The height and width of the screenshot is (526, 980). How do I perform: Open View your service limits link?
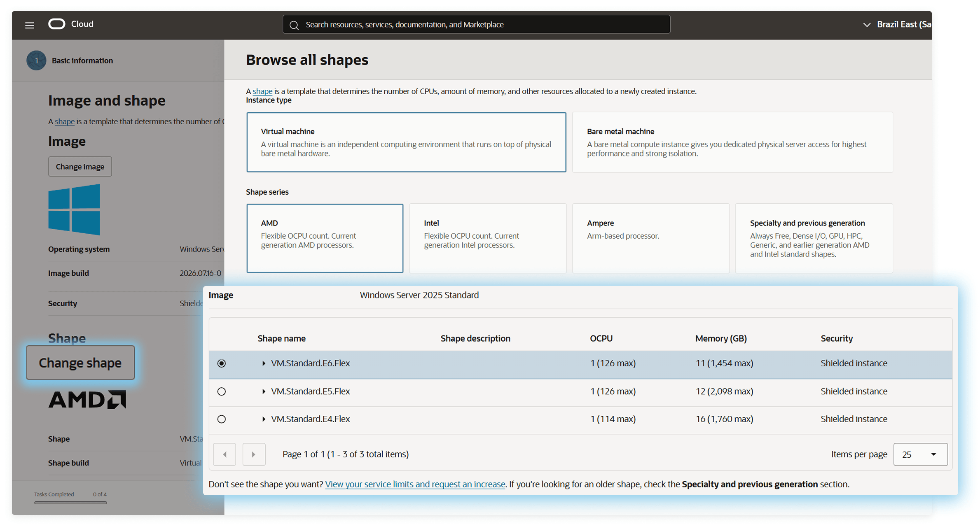point(415,484)
